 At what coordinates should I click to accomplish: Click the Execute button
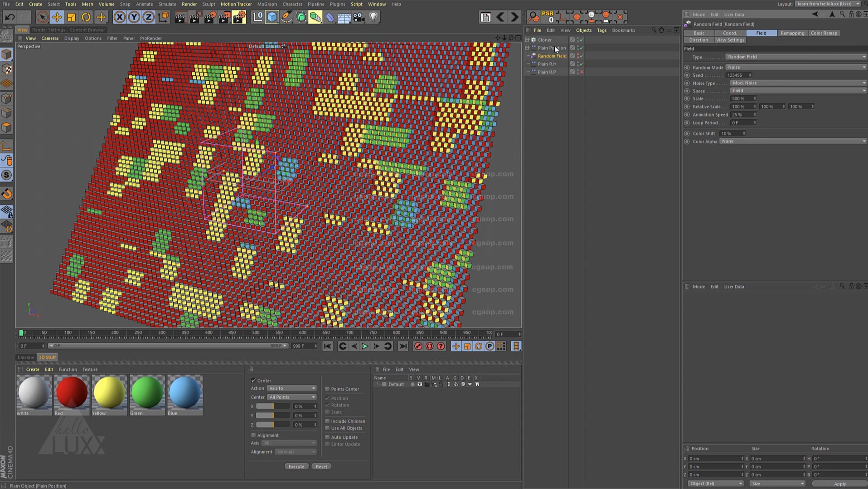(x=296, y=466)
